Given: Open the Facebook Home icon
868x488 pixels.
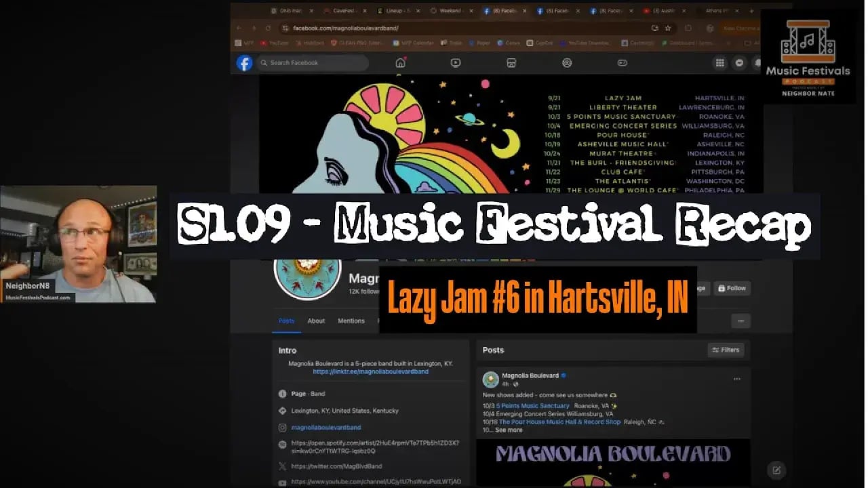Looking at the screenshot, I should (400, 63).
